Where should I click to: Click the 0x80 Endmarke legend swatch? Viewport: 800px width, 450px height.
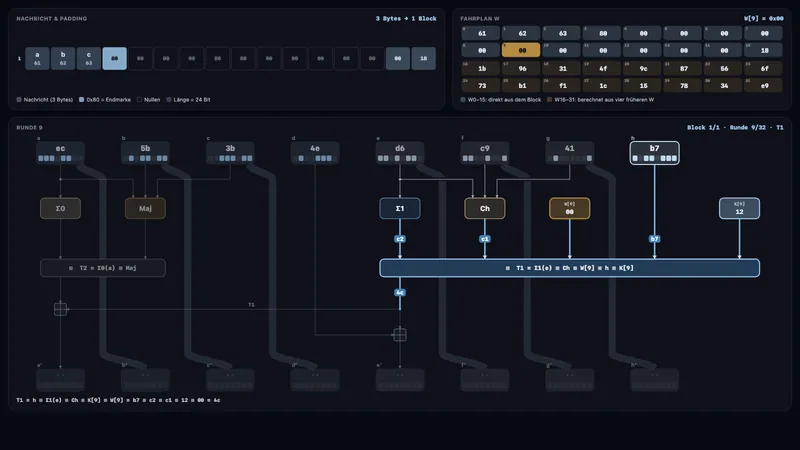point(81,99)
